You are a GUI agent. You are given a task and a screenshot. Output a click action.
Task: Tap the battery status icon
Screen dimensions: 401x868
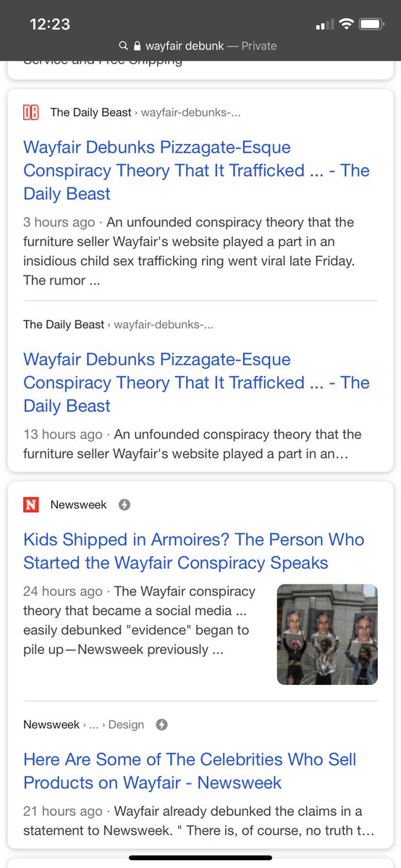click(x=372, y=24)
